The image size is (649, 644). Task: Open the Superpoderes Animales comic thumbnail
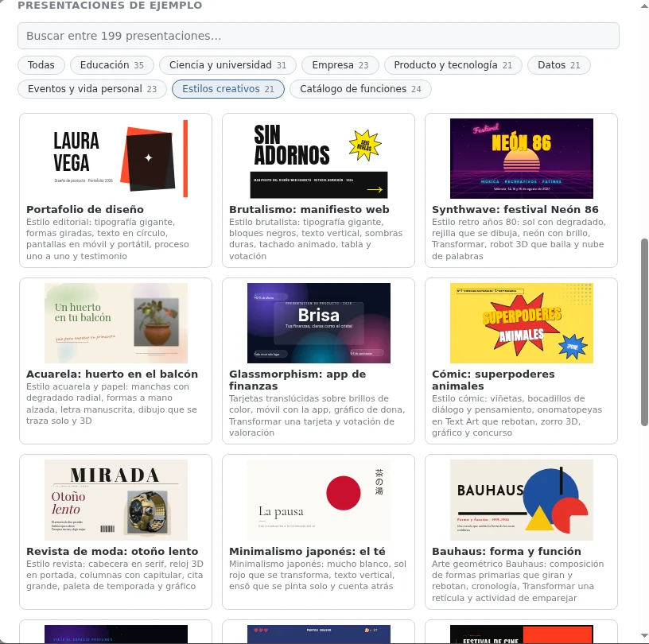click(x=522, y=324)
